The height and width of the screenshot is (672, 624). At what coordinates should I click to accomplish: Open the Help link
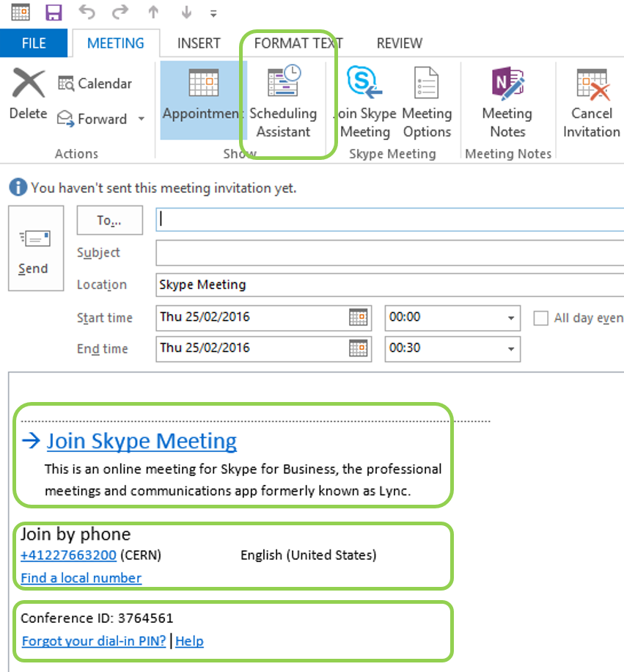(x=190, y=641)
